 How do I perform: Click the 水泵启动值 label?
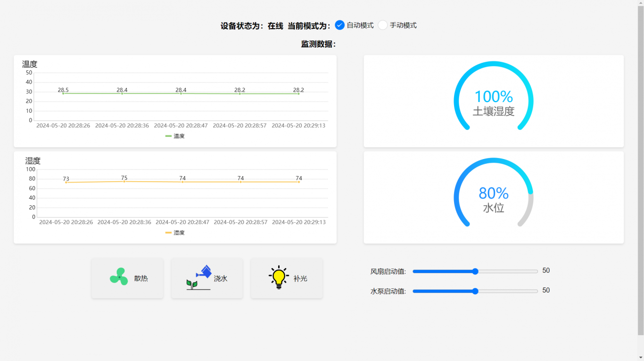coord(388,291)
